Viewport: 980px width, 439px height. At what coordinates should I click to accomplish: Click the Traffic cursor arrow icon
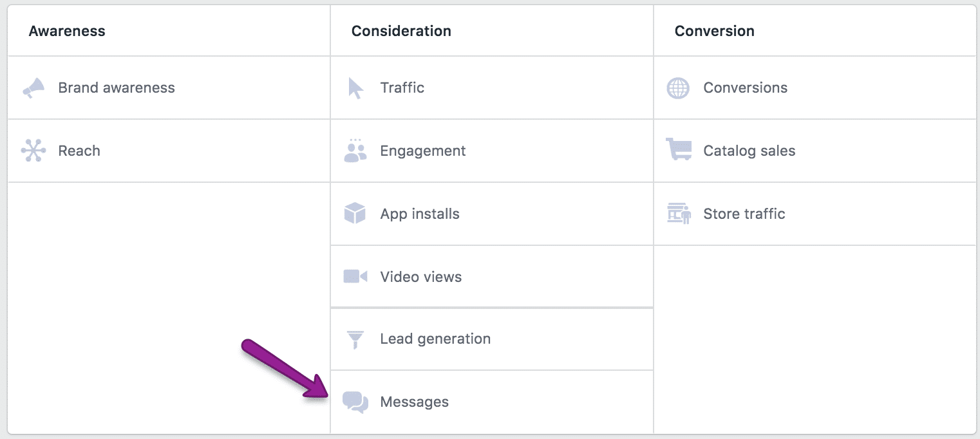pyautogui.click(x=355, y=88)
